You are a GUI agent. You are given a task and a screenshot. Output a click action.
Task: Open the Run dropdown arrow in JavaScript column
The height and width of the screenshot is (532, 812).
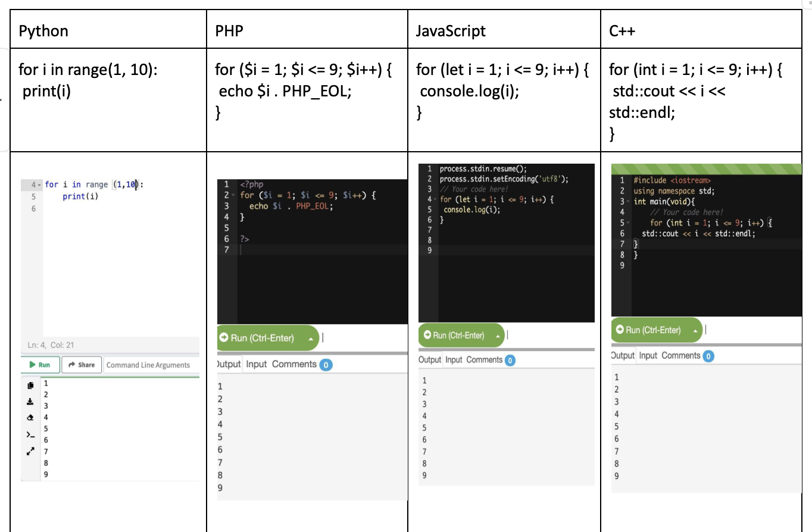(x=497, y=336)
